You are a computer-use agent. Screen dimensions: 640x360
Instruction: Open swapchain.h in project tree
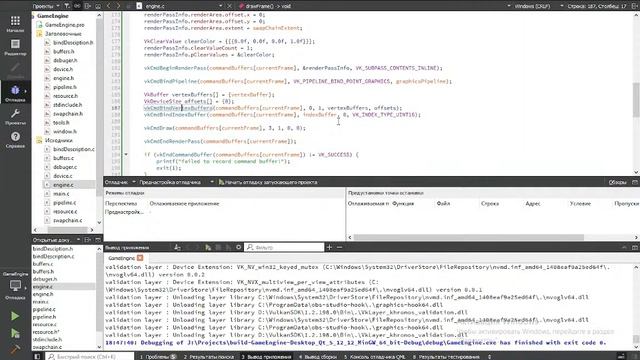tap(68, 114)
